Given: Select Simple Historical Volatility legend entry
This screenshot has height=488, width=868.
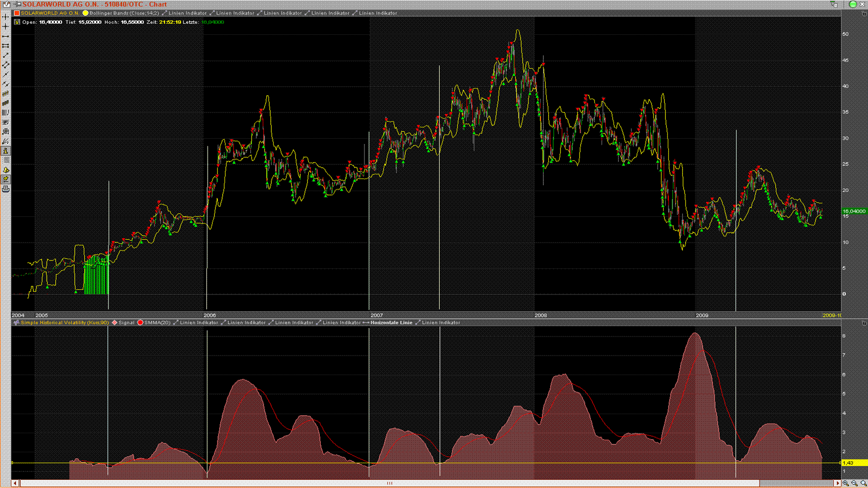Looking at the screenshot, I should tap(64, 323).
